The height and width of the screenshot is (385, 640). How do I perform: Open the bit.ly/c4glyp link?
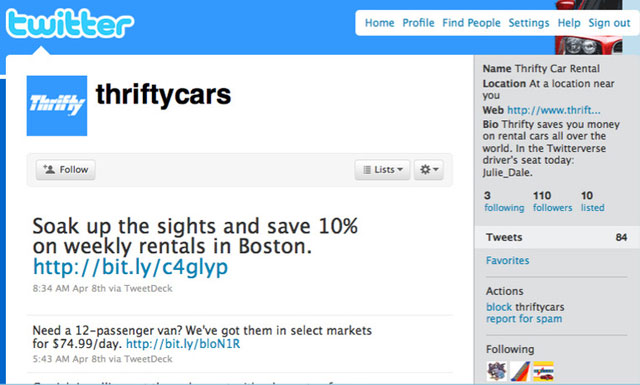[x=130, y=267]
